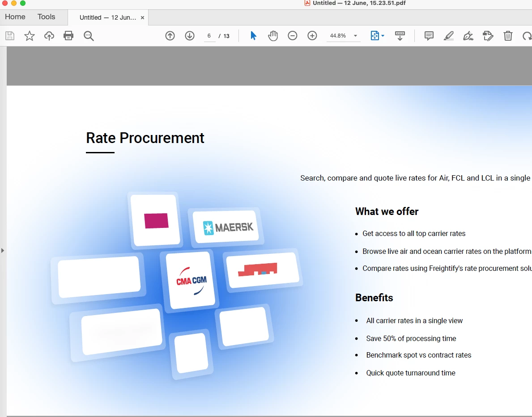Print the document using printer icon
Screen dimensions: 532x417
click(x=68, y=36)
